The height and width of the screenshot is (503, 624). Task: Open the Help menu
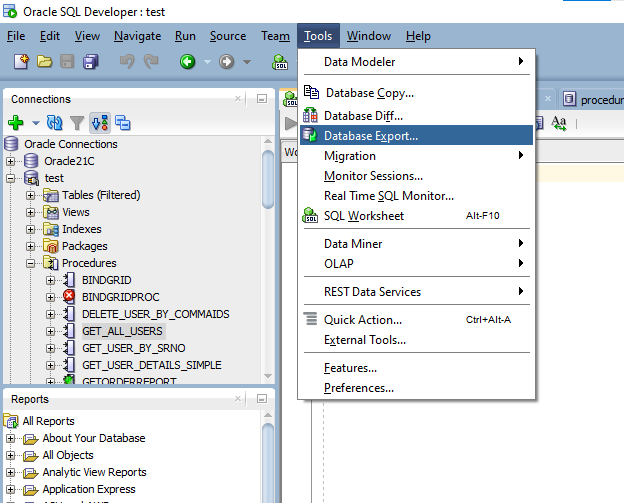click(x=418, y=36)
